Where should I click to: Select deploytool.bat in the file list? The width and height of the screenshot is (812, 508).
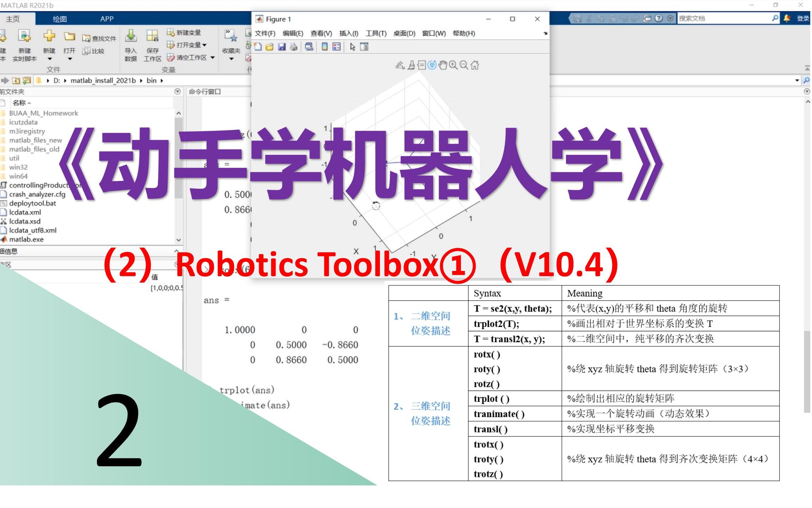(x=32, y=203)
